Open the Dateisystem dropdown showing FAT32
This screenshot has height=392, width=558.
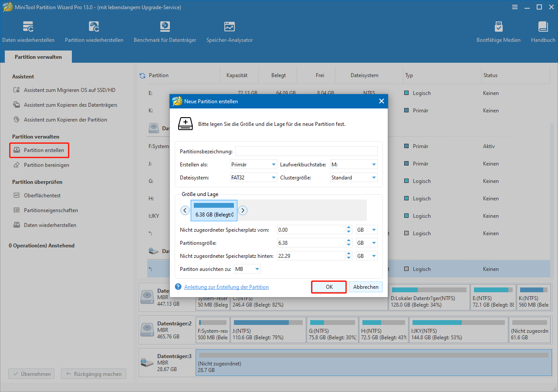[254, 177]
